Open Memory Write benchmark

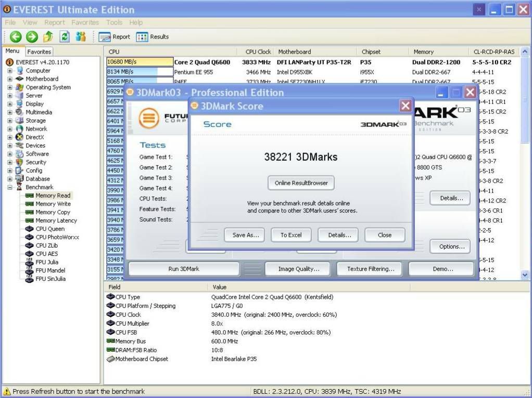53,204
